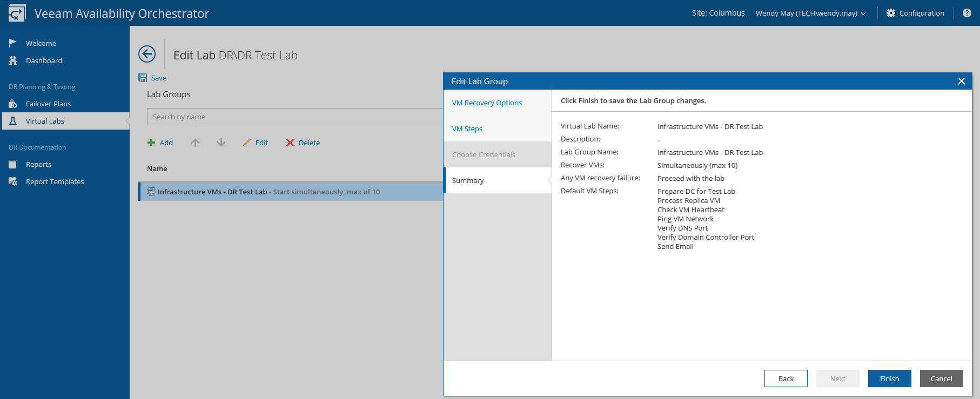Click the Add link label
This screenshot has height=399, width=980.
coord(166,143)
